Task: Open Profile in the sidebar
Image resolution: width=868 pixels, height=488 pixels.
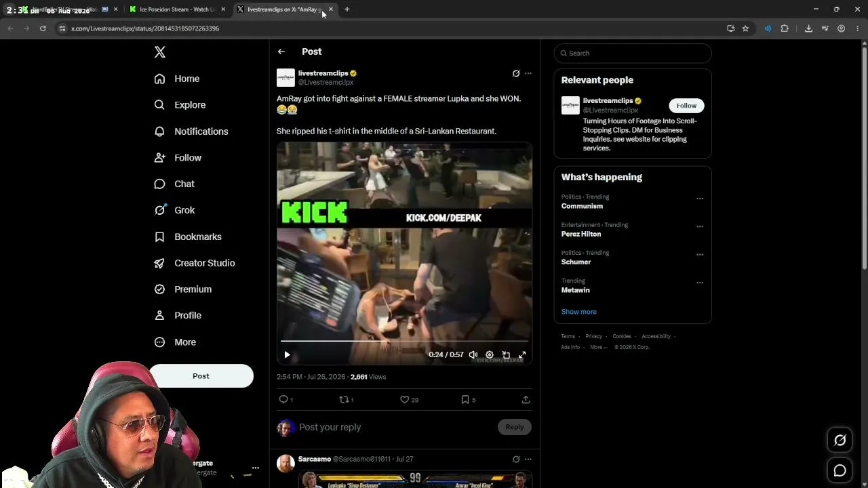Action: point(178,315)
